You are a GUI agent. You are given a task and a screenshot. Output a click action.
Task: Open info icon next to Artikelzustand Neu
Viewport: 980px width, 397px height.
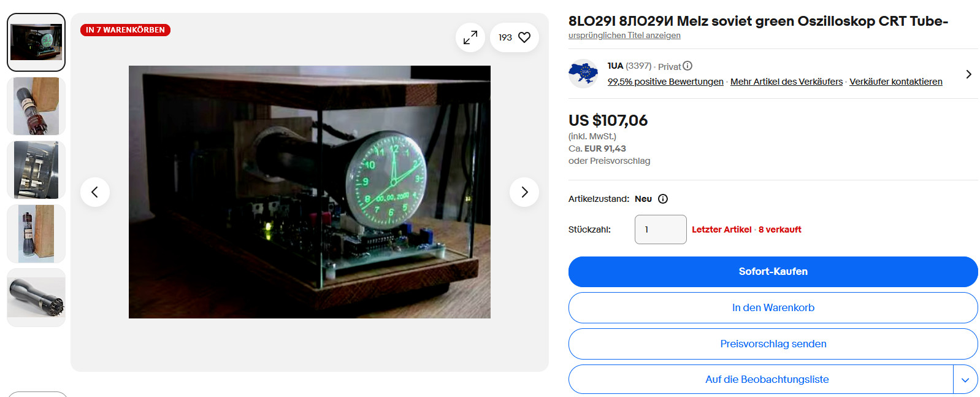[663, 199]
